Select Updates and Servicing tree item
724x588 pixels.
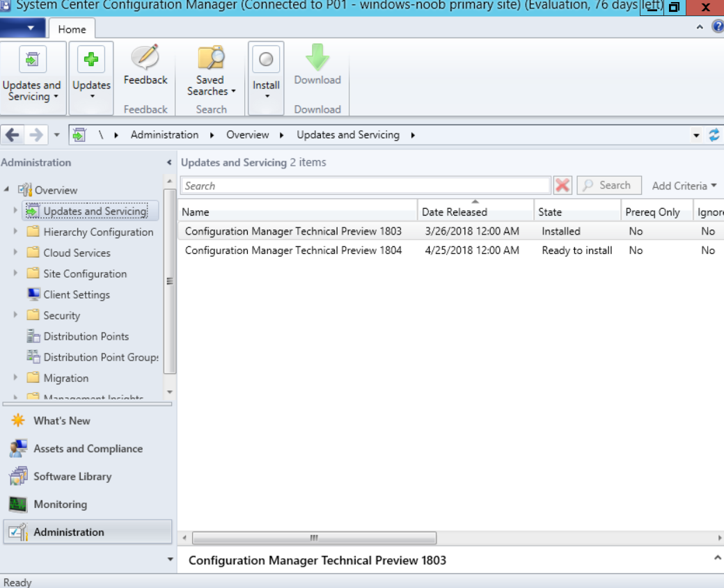pos(90,211)
